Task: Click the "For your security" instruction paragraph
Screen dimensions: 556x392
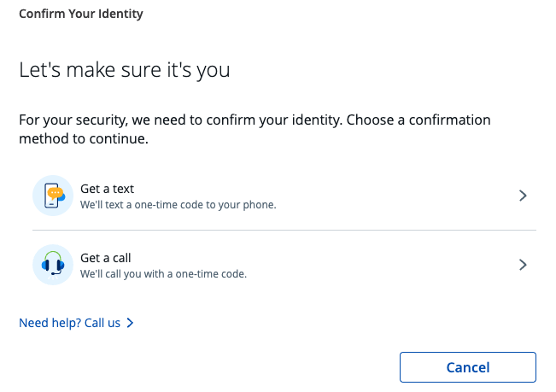Action: pyautogui.click(x=255, y=129)
